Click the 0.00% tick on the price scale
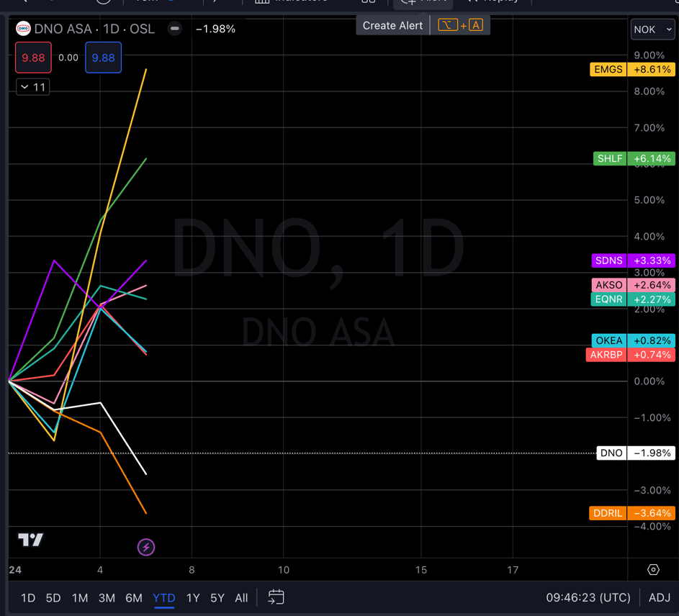The height and width of the screenshot is (616, 679). click(x=649, y=381)
